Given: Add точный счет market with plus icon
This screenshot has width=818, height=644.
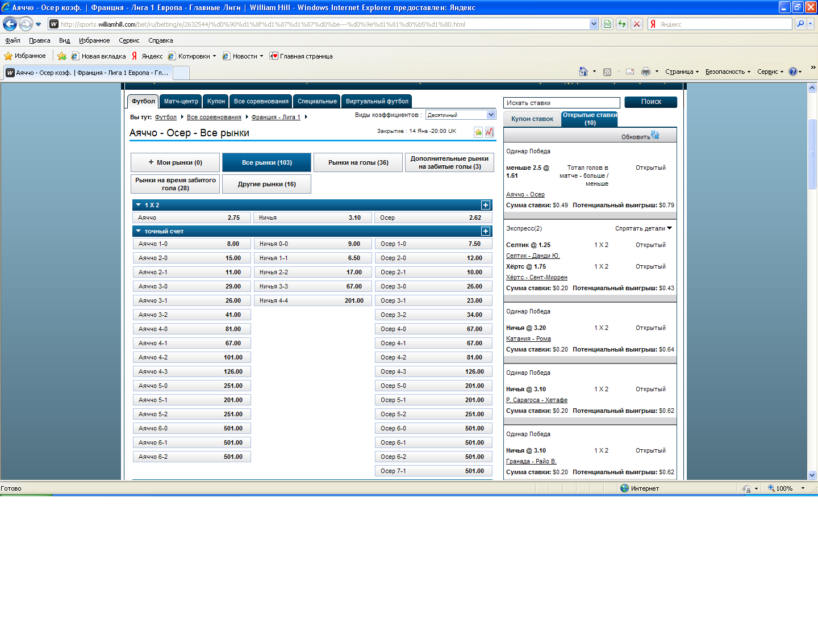Looking at the screenshot, I should point(486,231).
